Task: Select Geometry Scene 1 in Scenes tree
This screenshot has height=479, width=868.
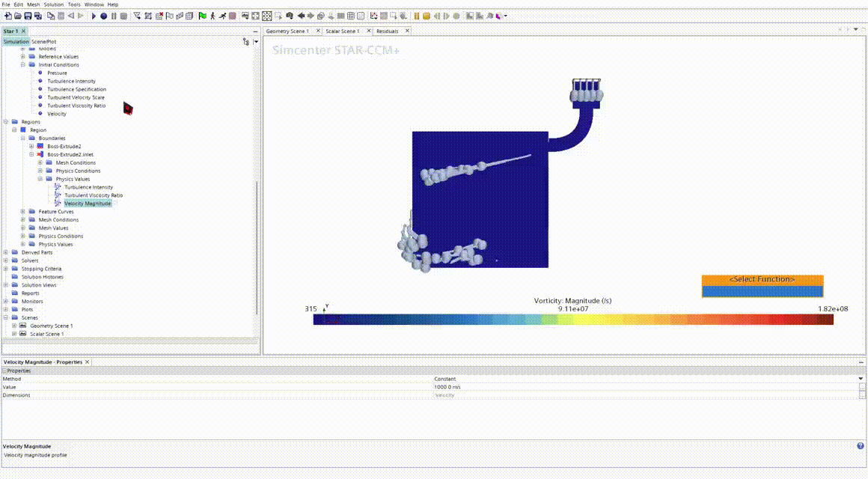Action: [52, 326]
